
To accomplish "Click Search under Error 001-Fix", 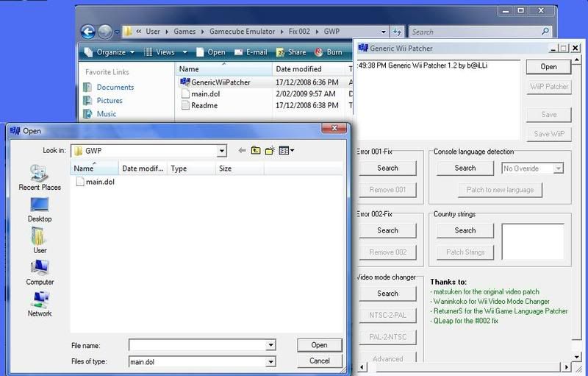I will point(387,168).
